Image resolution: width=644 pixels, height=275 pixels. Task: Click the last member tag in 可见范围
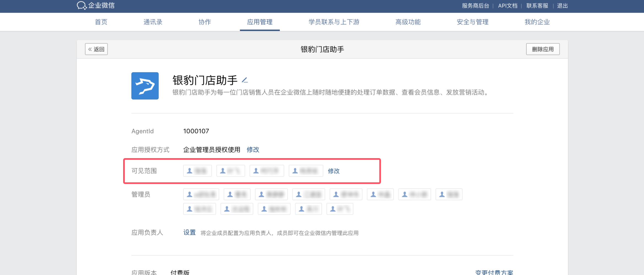point(306,171)
